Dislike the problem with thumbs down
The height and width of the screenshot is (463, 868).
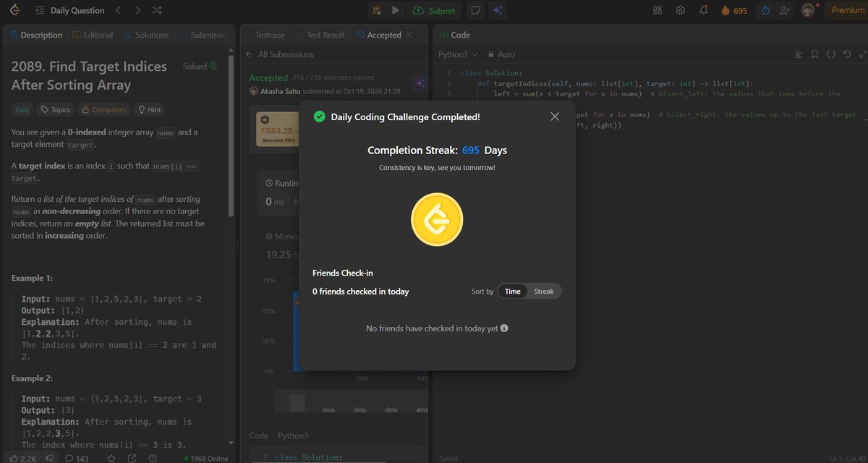pyautogui.click(x=51, y=458)
